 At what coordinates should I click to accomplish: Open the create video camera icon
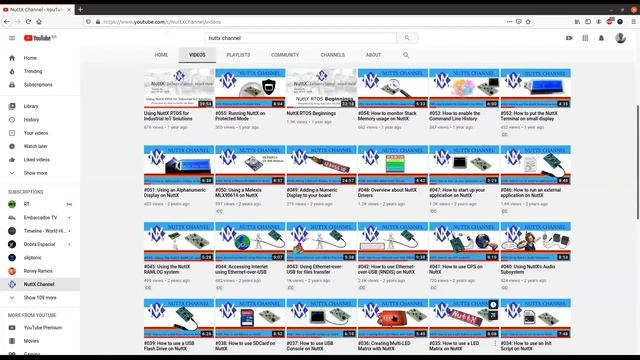pyautogui.click(x=569, y=38)
